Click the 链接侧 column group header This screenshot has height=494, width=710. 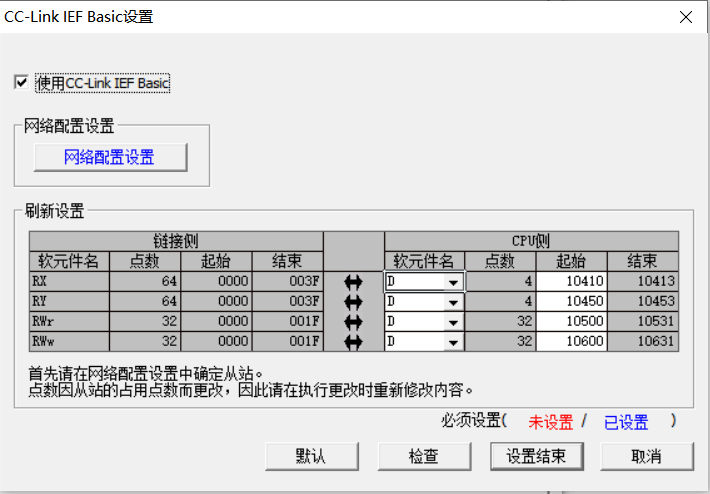176,241
